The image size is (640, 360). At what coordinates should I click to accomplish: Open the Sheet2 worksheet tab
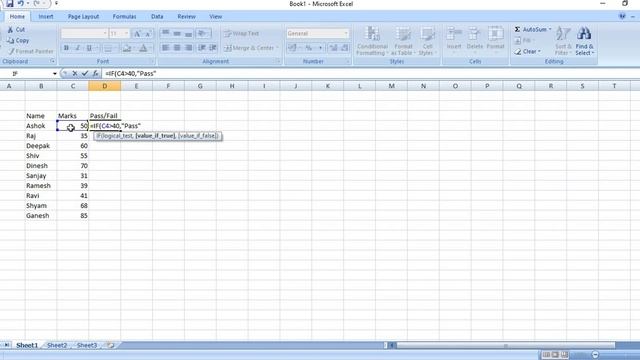click(57, 345)
